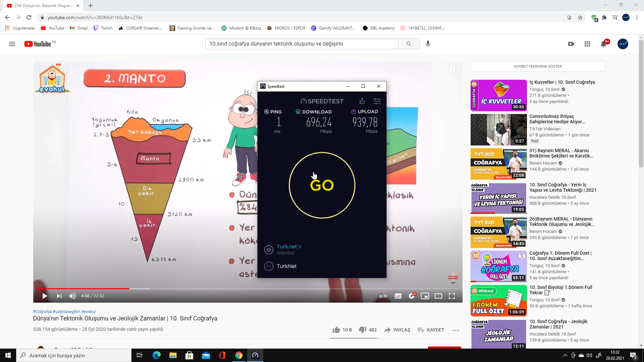Open Task View on taskbar
This screenshot has height=362, width=644.
140,355
